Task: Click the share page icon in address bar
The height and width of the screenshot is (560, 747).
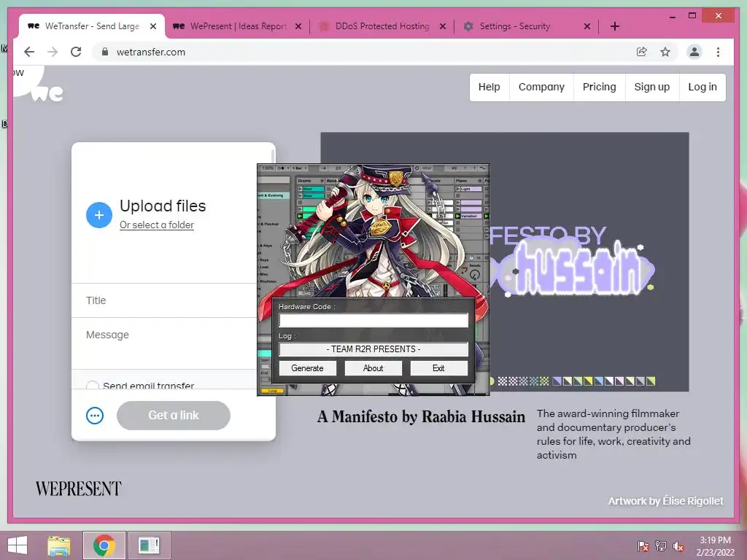Action: tap(642, 52)
